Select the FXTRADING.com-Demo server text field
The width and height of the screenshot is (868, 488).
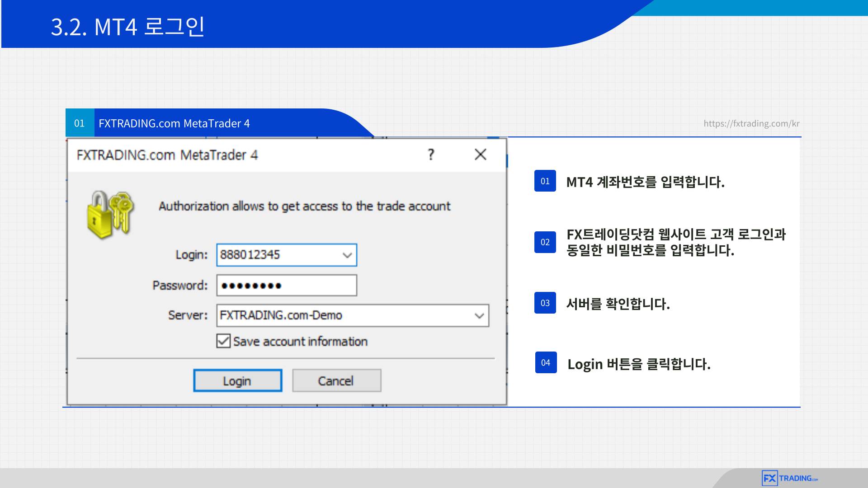coord(353,315)
